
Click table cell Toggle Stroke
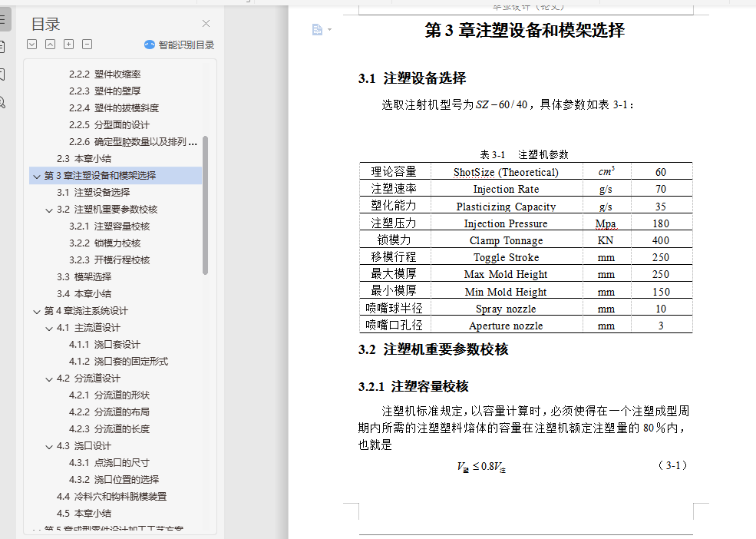[507, 257]
